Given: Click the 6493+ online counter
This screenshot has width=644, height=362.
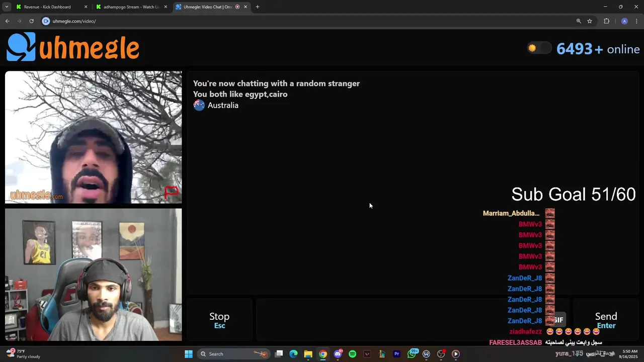Looking at the screenshot, I should click(x=598, y=49).
